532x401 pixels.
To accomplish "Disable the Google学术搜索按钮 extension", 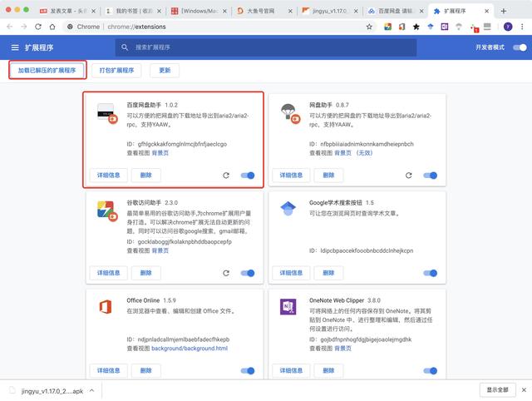I will tap(431, 273).
